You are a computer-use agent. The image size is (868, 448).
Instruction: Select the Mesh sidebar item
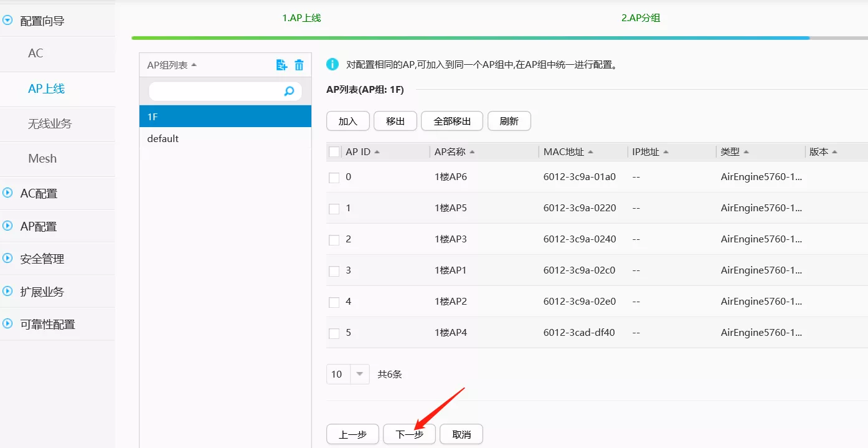click(42, 159)
